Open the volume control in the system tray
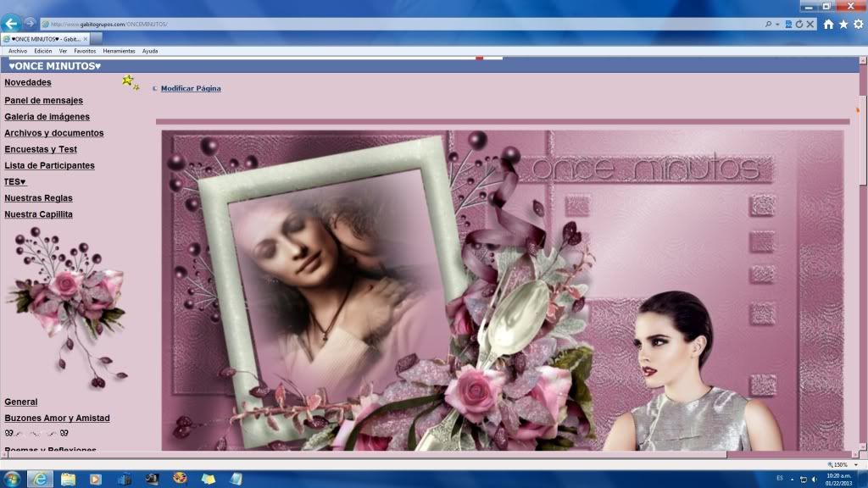This screenshot has height=488, width=868. coord(813,479)
